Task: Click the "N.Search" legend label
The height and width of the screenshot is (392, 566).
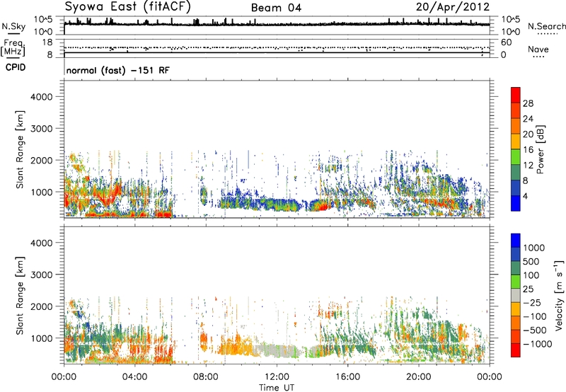Action: point(546,26)
